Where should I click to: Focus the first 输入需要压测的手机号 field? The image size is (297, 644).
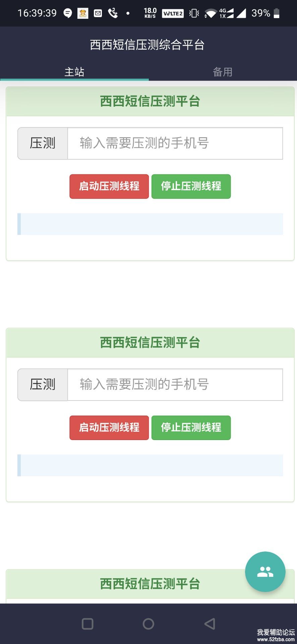(175, 143)
